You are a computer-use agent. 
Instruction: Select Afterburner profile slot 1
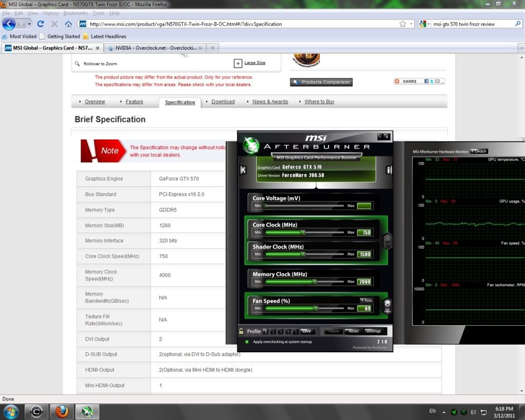point(265,331)
